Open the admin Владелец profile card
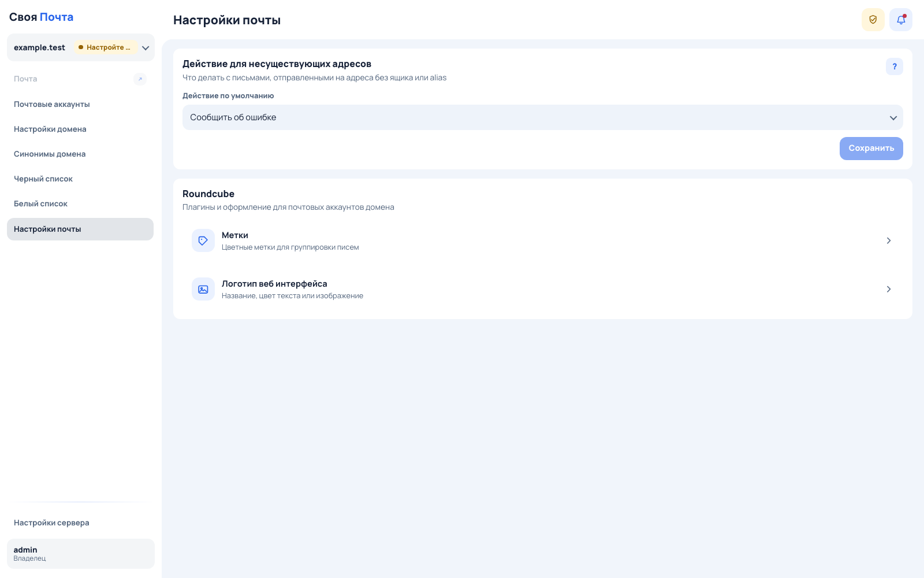This screenshot has width=924, height=578. point(81,554)
